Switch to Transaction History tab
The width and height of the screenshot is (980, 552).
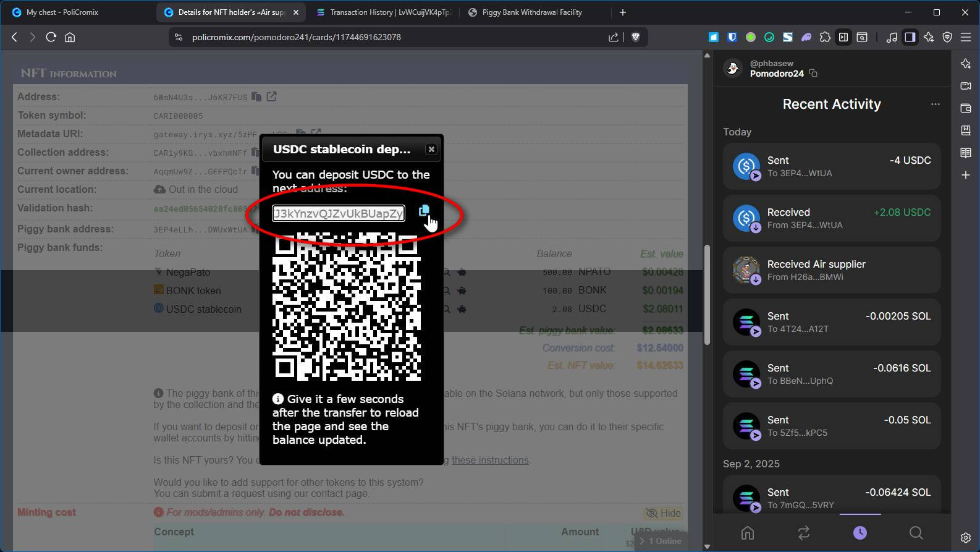tap(384, 12)
